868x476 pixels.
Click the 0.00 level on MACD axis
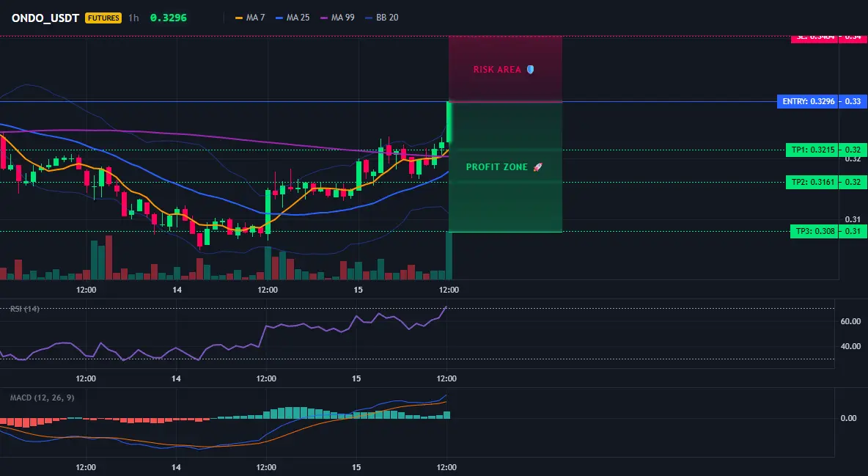click(x=849, y=418)
